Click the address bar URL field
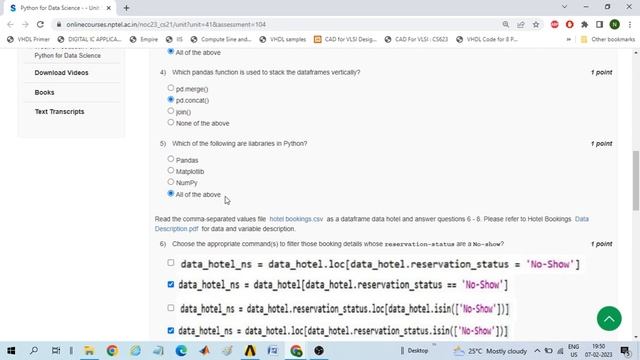 (x=278, y=24)
